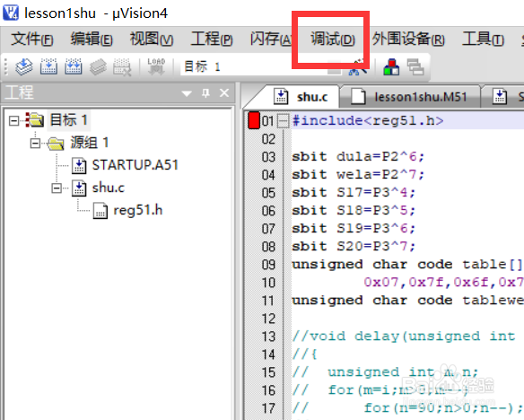The image size is (524, 420).
Task: Click the code 'sbit S18=P3^5;'
Action: 354,211
